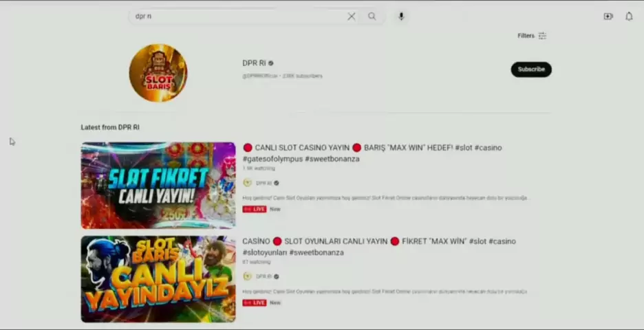644x330 pixels.
Task: Open the "CASİNO SLOT OYUNLARI CANLI YAYIN" title
Action: (378, 246)
